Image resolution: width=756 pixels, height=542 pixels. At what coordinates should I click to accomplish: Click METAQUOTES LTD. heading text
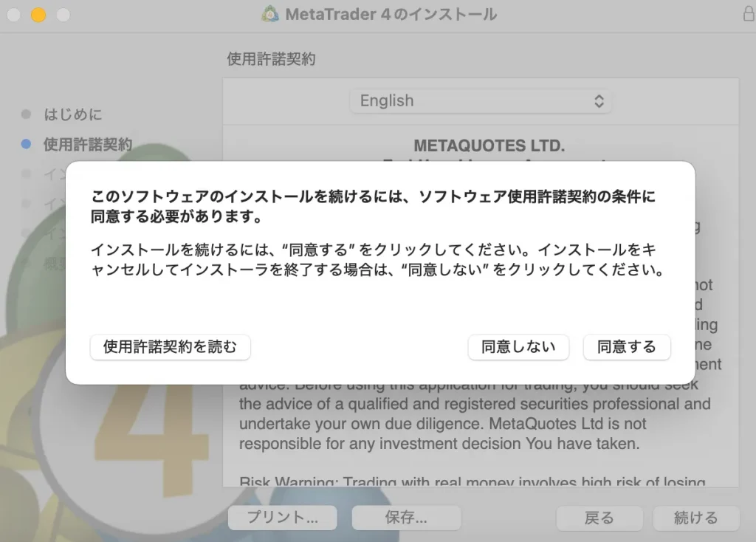coord(489,145)
